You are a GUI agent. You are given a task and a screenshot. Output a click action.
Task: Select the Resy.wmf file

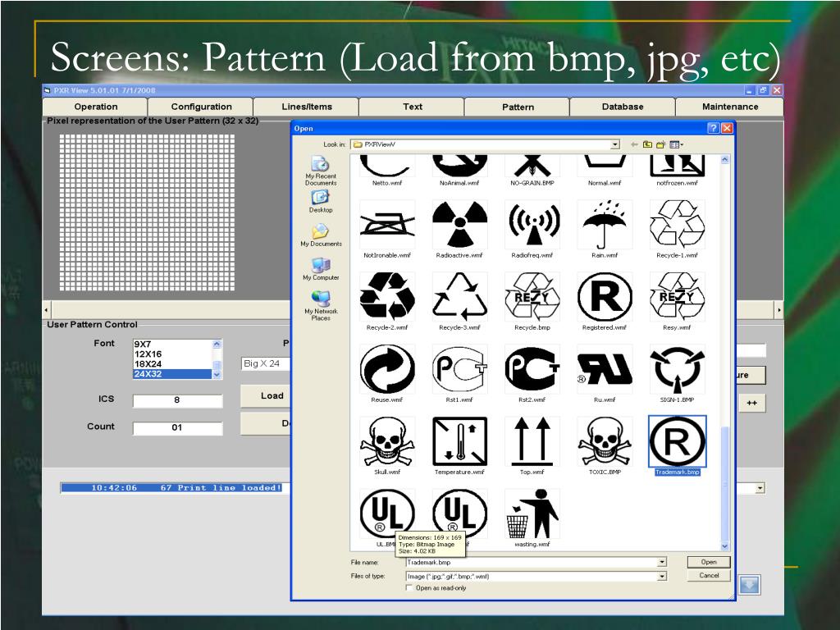pos(677,302)
